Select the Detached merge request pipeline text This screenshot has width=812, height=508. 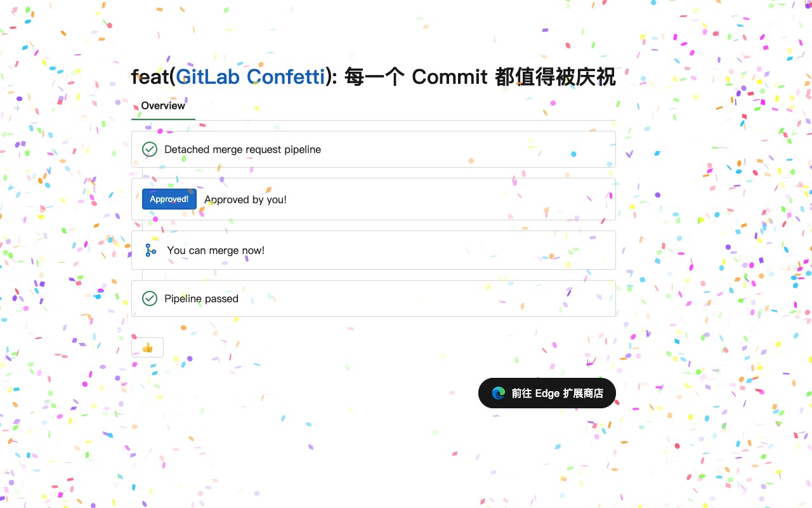(243, 149)
